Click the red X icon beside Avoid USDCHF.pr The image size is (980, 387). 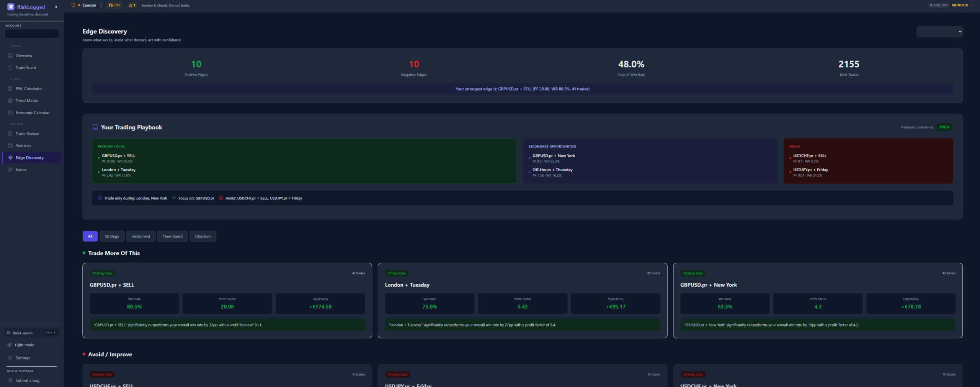pyautogui.click(x=221, y=198)
